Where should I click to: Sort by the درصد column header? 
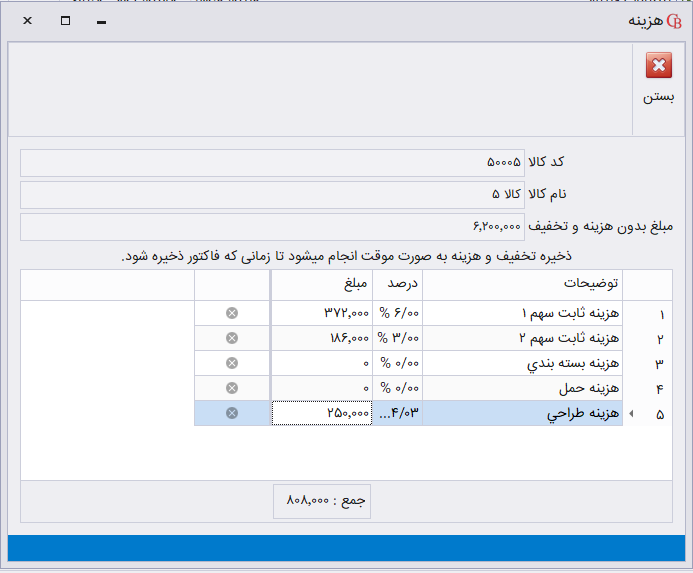tap(396, 284)
